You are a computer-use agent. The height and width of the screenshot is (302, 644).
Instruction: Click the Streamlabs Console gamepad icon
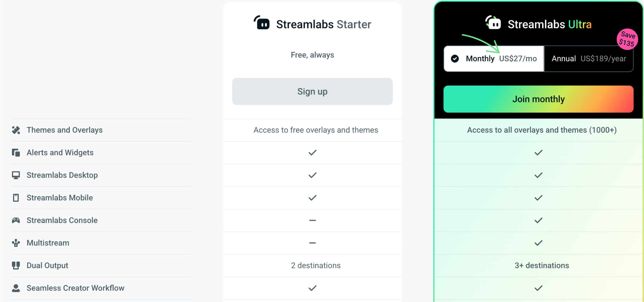coord(16,221)
